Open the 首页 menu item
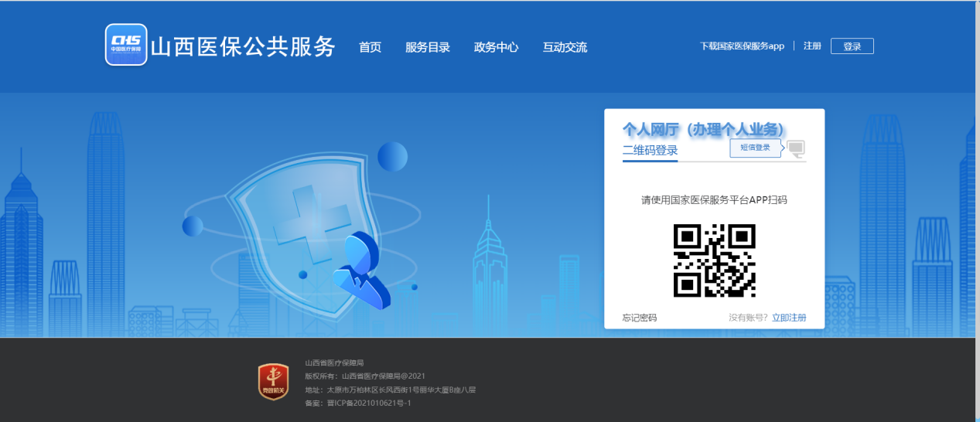The height and width of the screenshot is (422, 980). pyautogui.click(x=370, y=47)
